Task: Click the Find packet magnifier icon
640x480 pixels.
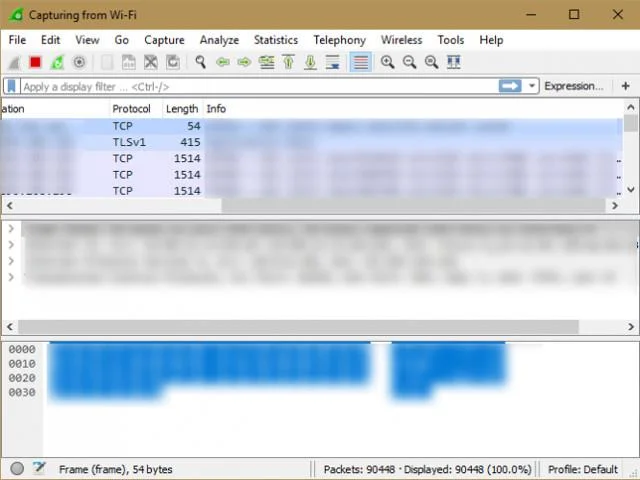Action: (200, 62)
